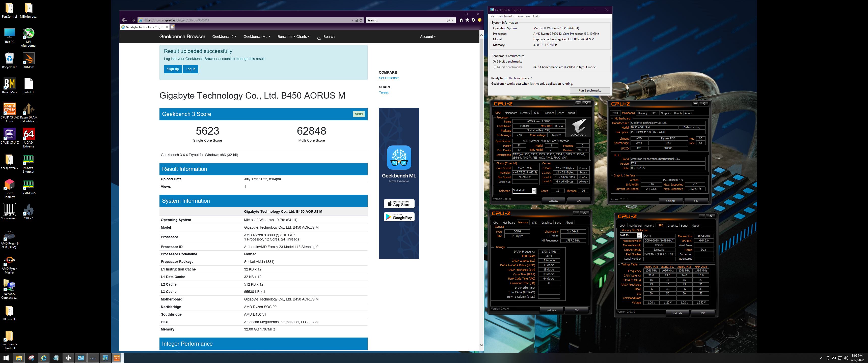Expand the Account dropdown in Geekbench Browser
The width and height of the screenshot is (868, 363).
(428, 37)
